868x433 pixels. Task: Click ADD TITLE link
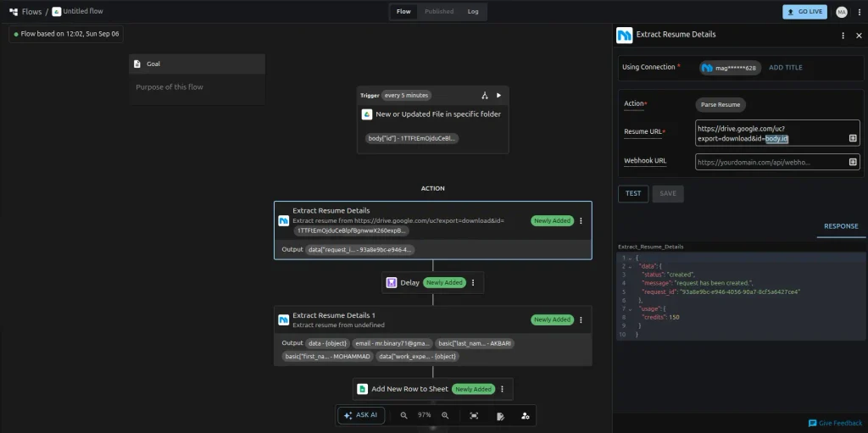point(786,68)
